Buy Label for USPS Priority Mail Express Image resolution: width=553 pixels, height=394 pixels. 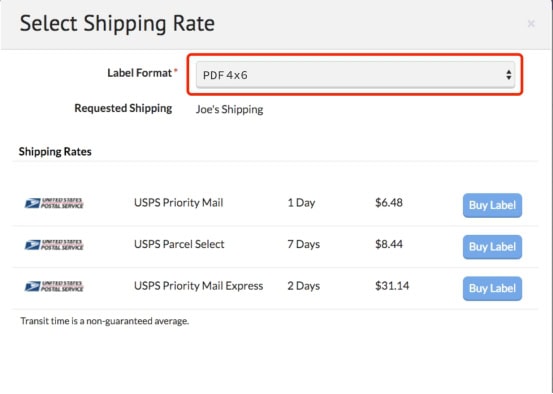click(x=492, y=289)
